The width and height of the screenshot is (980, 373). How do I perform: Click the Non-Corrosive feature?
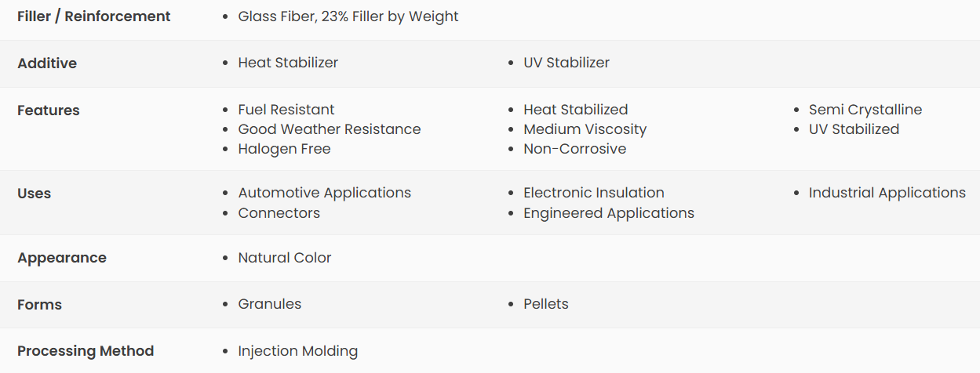click(x=575, y=149)
